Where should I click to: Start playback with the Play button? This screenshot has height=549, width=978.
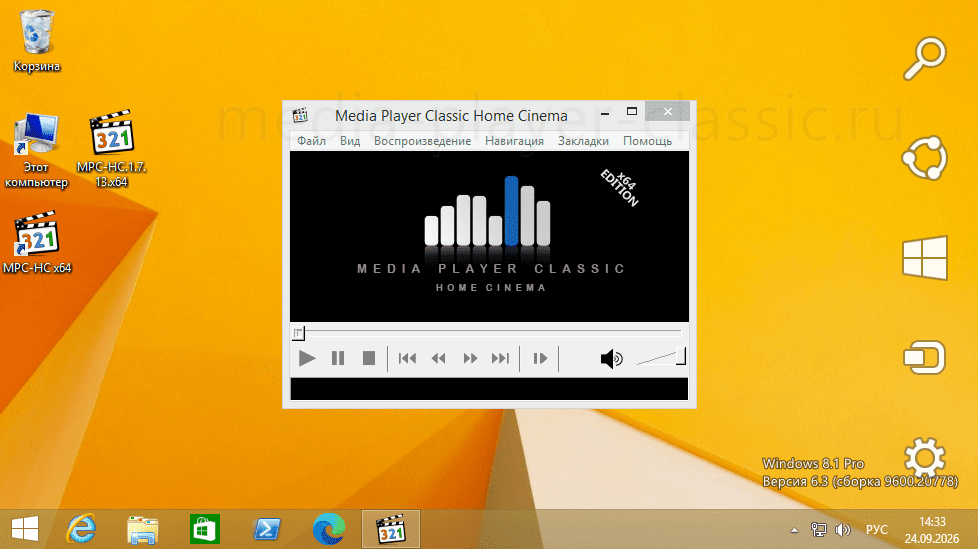(x=307, y=358)
